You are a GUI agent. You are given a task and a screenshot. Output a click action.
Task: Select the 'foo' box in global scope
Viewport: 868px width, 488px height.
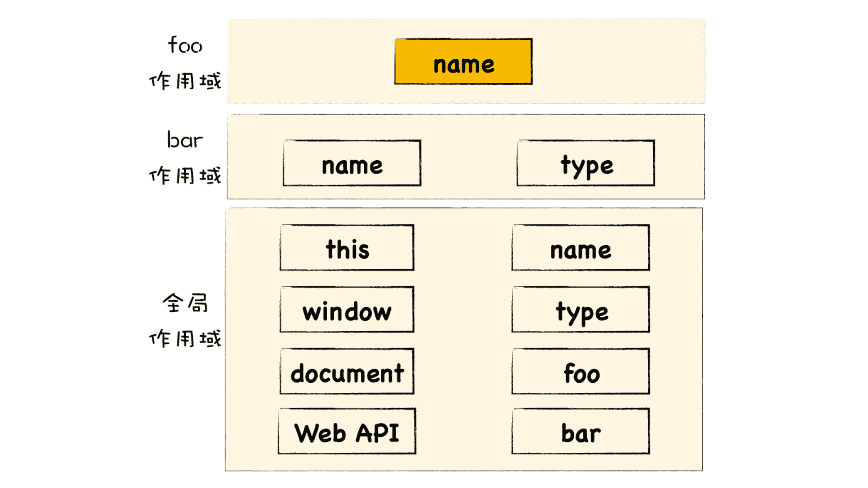(x=580, y=371)
